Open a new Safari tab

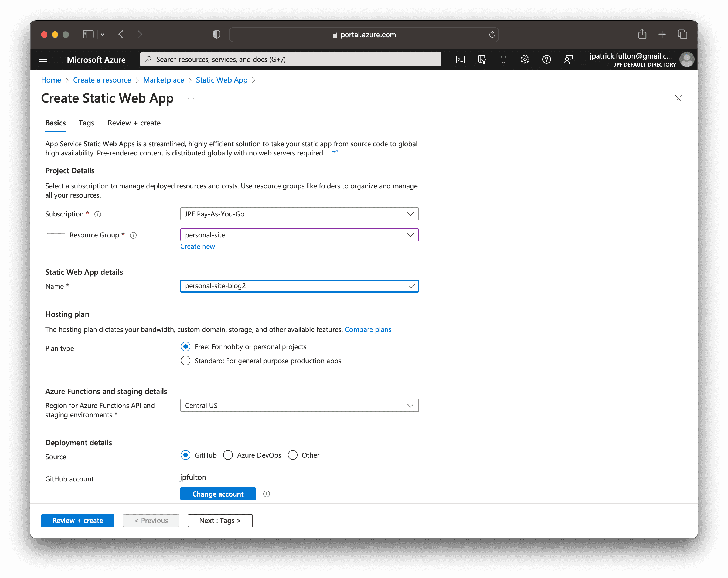662,35
